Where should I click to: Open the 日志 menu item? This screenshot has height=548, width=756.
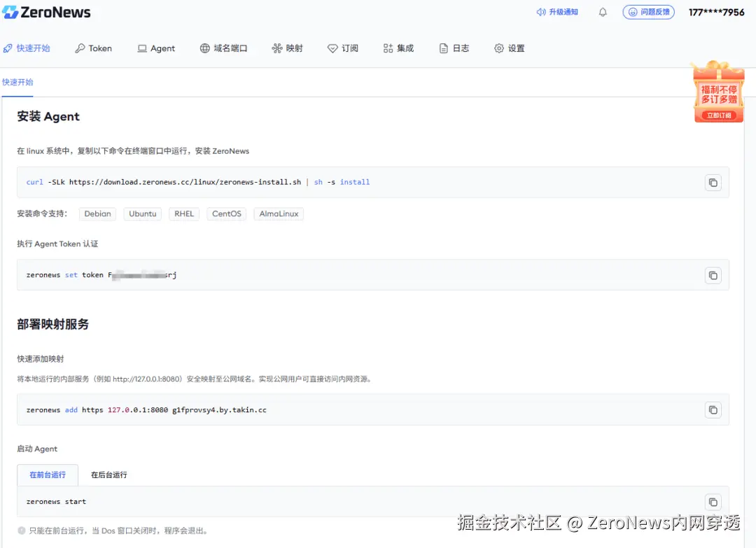click(454, 48)
